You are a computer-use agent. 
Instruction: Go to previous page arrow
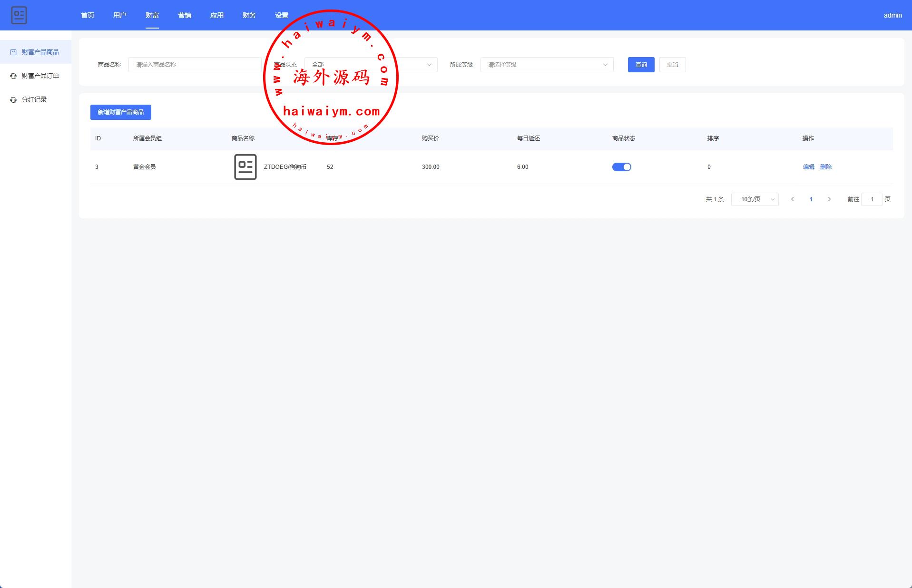click(x=792, y=199)
